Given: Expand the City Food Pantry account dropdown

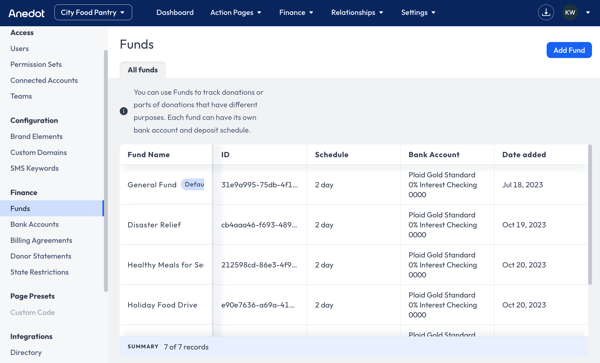Looking at the screenshot, I should click(x=93, y=13).
